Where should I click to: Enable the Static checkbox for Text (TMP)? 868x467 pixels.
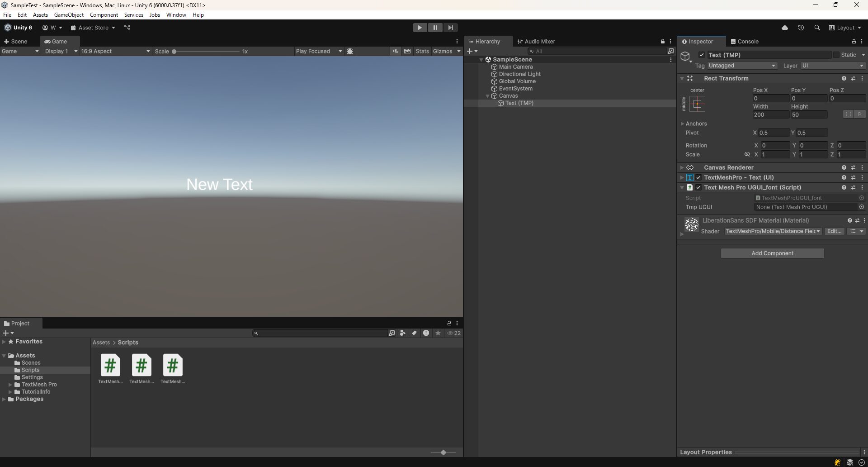(837, 55)
